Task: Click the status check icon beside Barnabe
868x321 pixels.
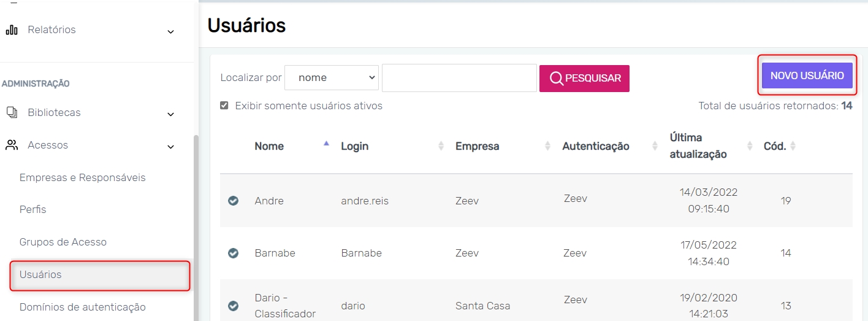Action: click(x=233, y=253)
